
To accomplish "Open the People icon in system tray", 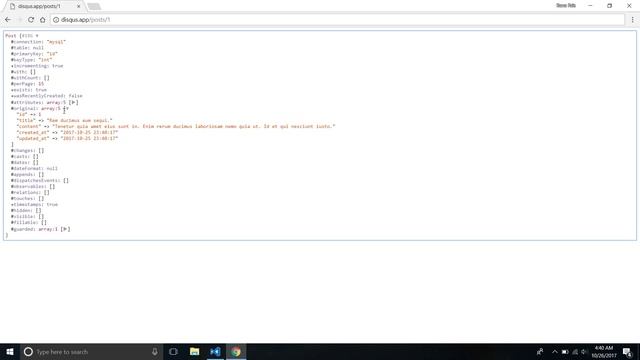I will [x=540, y=351].
